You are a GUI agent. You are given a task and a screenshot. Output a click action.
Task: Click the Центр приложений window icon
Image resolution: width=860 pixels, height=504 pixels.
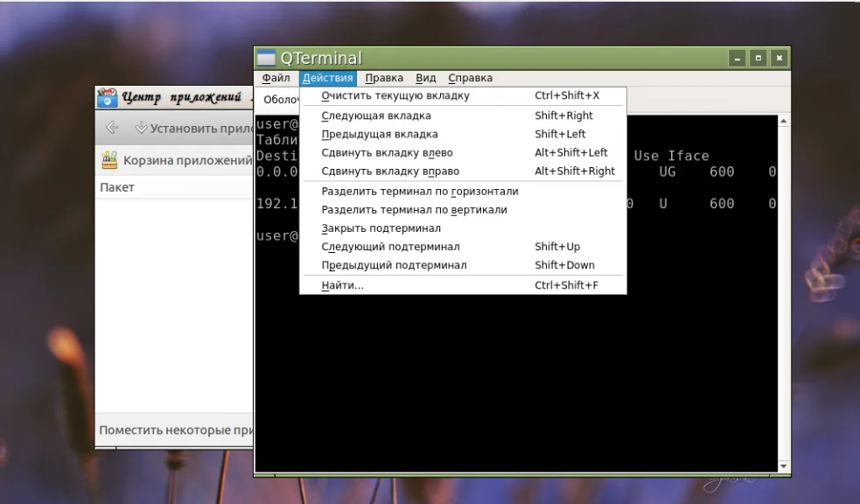point(108,98)
